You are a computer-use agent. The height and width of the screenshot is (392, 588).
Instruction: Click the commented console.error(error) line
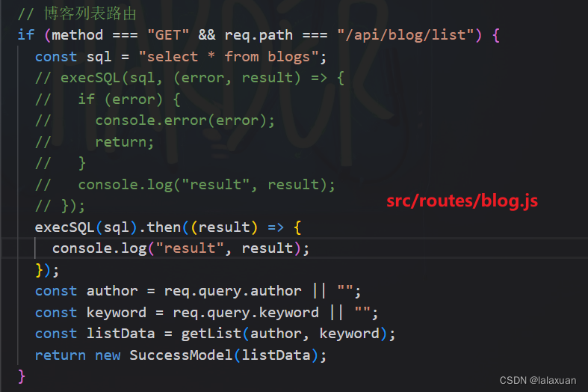(155, 120)
